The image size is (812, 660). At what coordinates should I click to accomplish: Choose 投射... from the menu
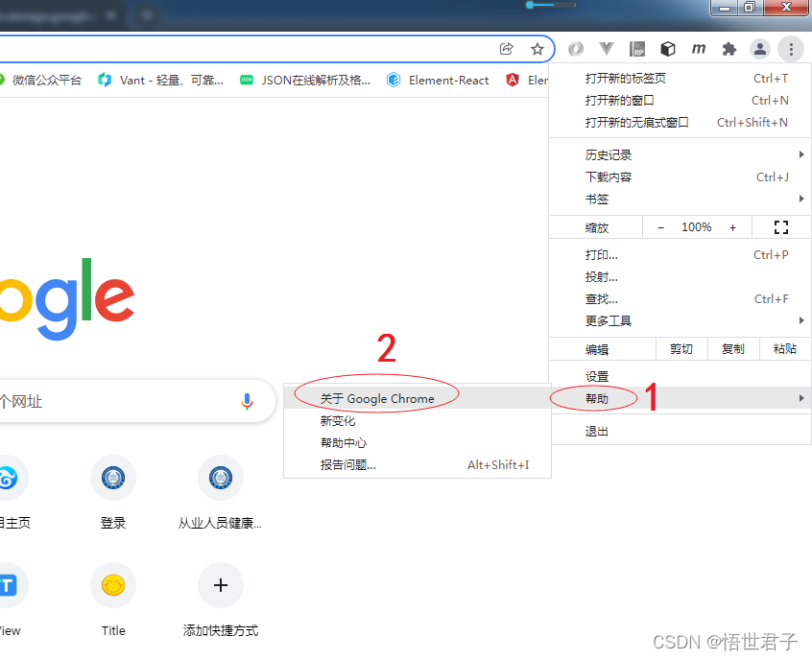point(680,277)
